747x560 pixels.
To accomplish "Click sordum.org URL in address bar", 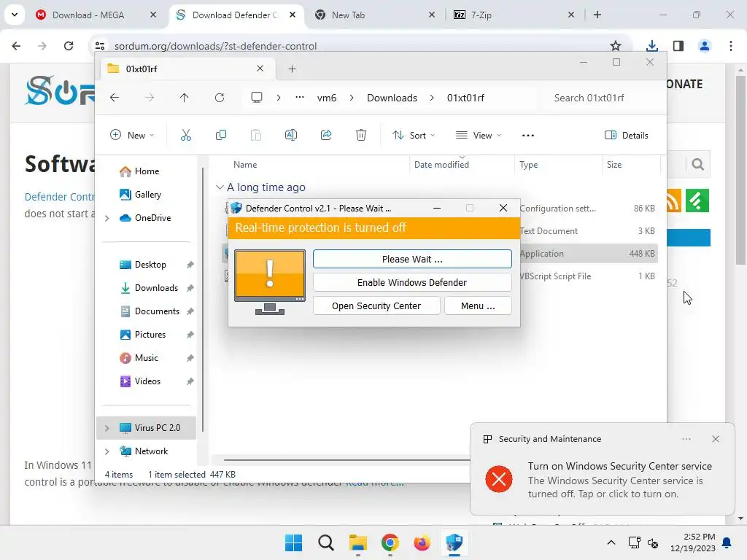I will point(215,46).
